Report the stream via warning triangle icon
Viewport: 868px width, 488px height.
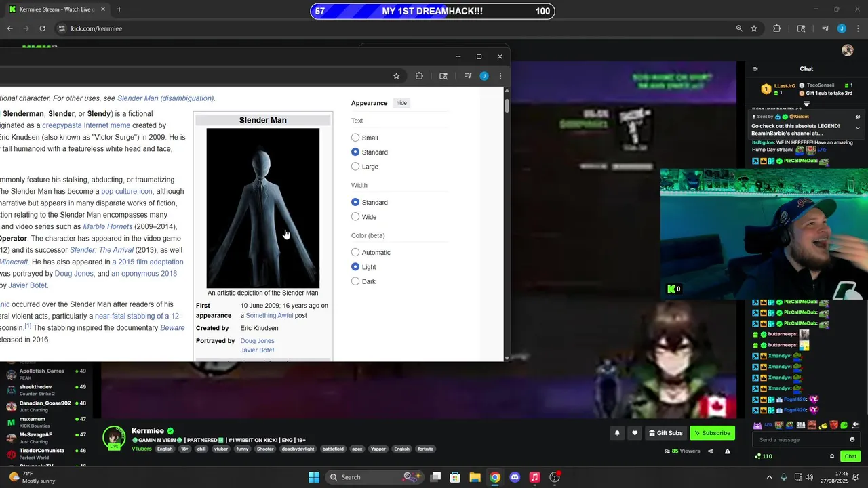tap(728, 451)
